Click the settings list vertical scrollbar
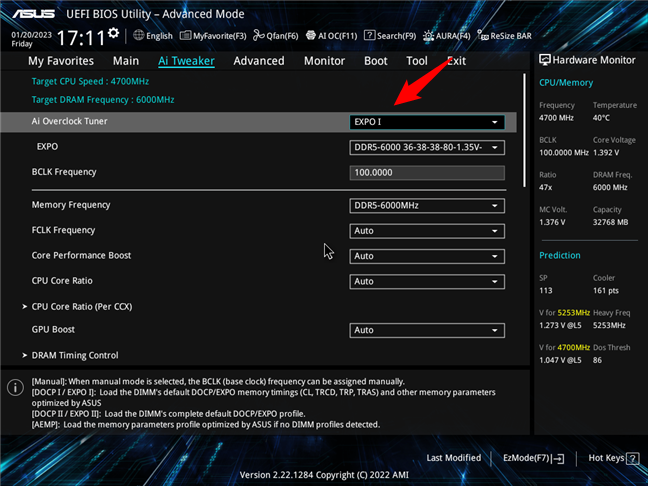This screenshot has height=486, width=648. [524, 130]
